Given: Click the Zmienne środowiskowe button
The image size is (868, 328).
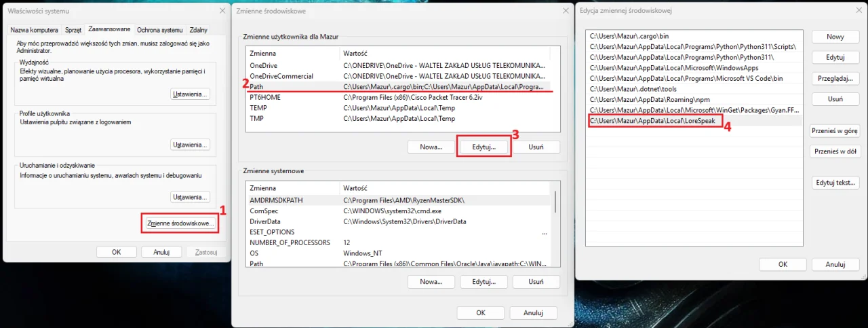Looking at the screenshot, I should click(x=180, y=223).
